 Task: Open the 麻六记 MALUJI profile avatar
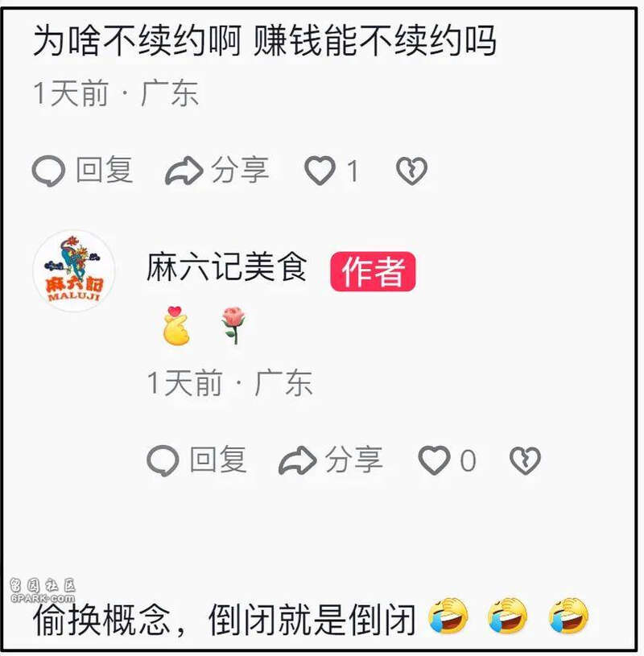(73, 271)
